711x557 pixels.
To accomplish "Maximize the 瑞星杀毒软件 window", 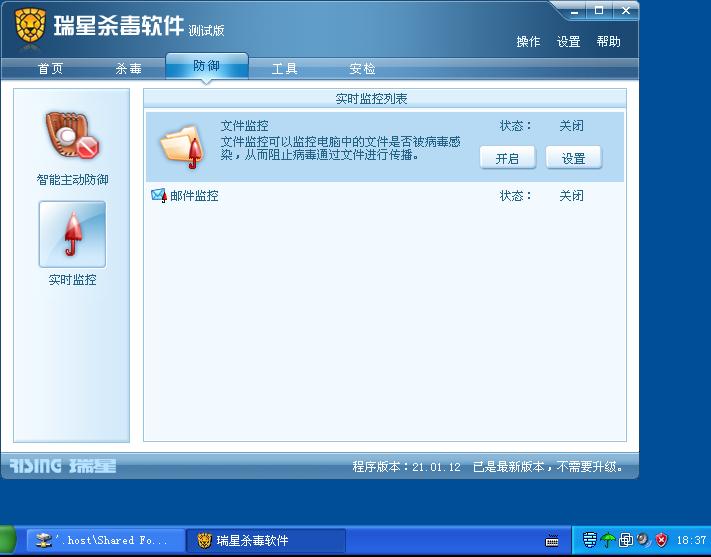I will click(599, 11).
